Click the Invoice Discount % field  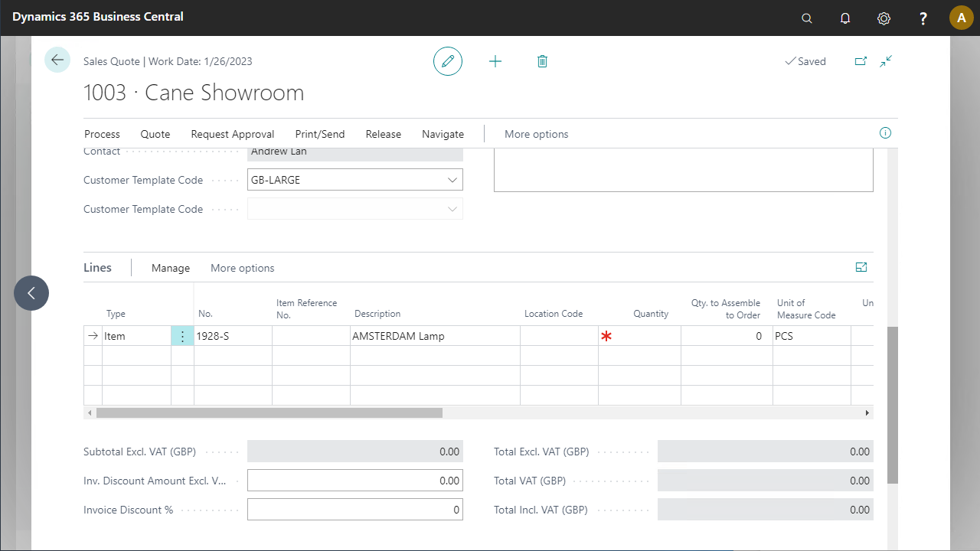(355, 510)
